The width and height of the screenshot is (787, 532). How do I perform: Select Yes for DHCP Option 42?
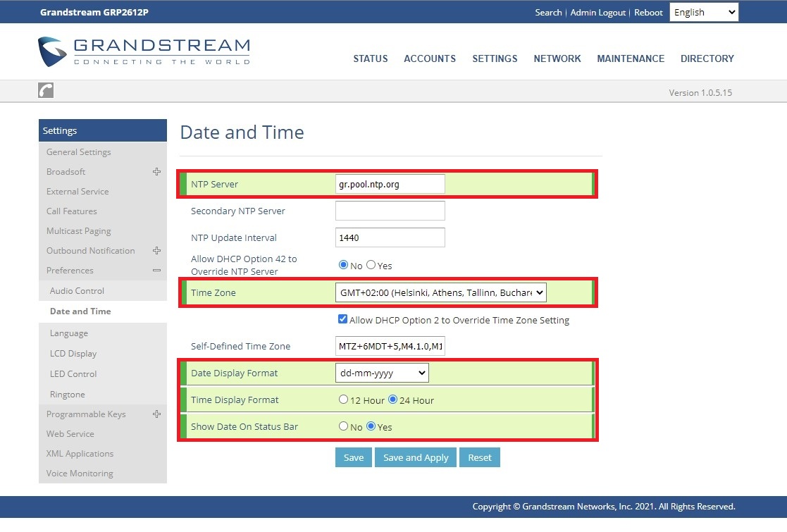tap(371, 265)
